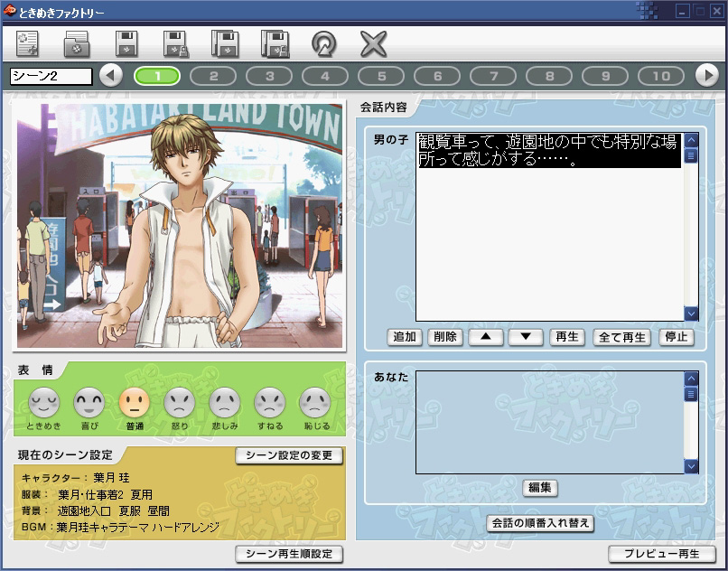Close the ときめきファクトリー window
The width and height of the screenshot is (728, 571).
point(717,12)
